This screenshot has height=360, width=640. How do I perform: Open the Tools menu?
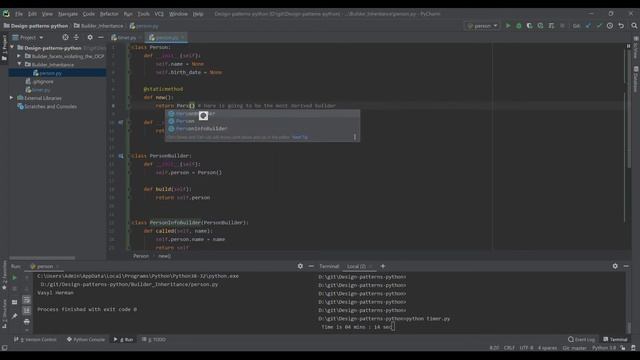point(143,14)
